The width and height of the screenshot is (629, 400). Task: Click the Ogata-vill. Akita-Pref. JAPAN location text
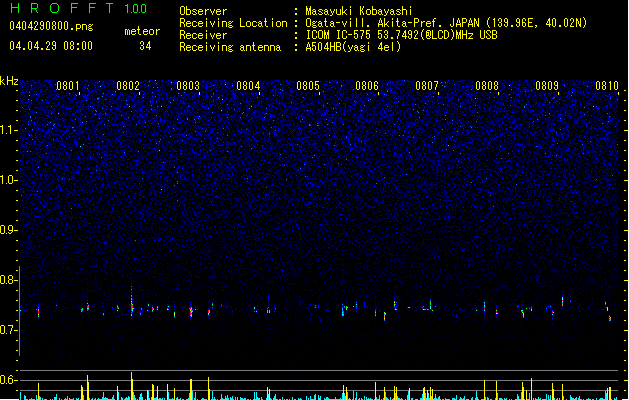[x=446, y=23]
